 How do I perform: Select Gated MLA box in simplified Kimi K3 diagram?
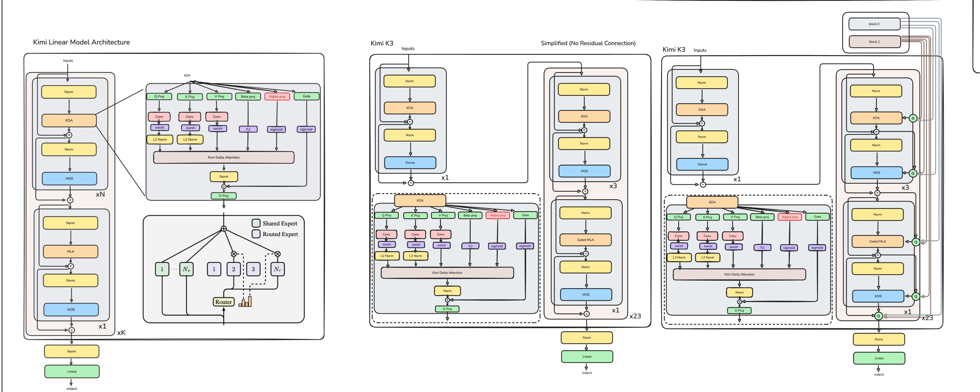point(585,240)
